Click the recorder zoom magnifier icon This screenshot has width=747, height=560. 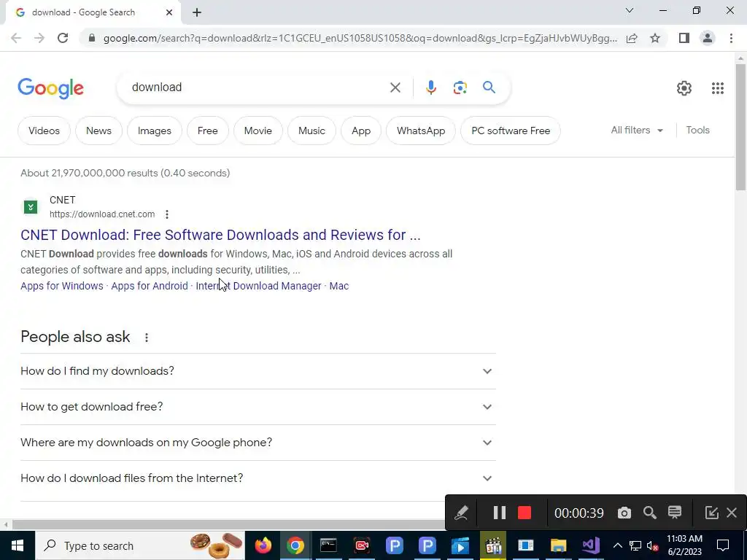[649, 513]
